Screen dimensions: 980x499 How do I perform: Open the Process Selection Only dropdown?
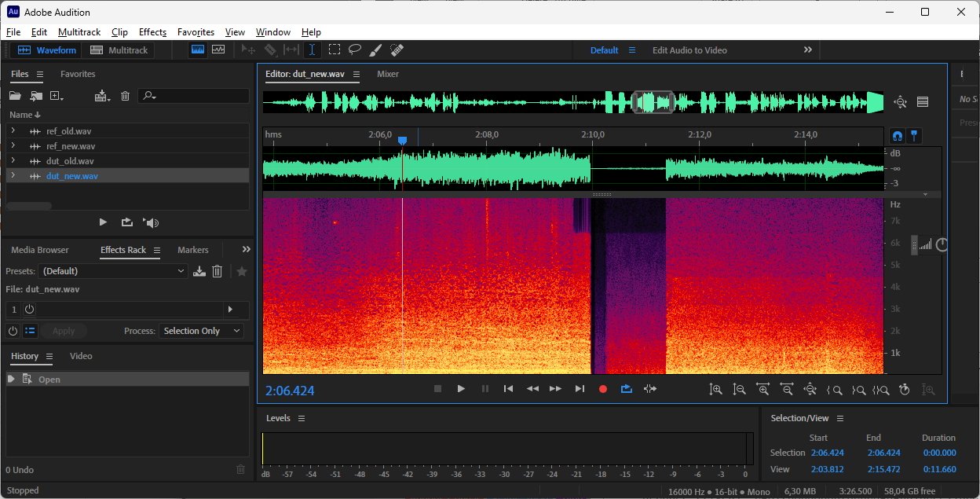[202, 331]
